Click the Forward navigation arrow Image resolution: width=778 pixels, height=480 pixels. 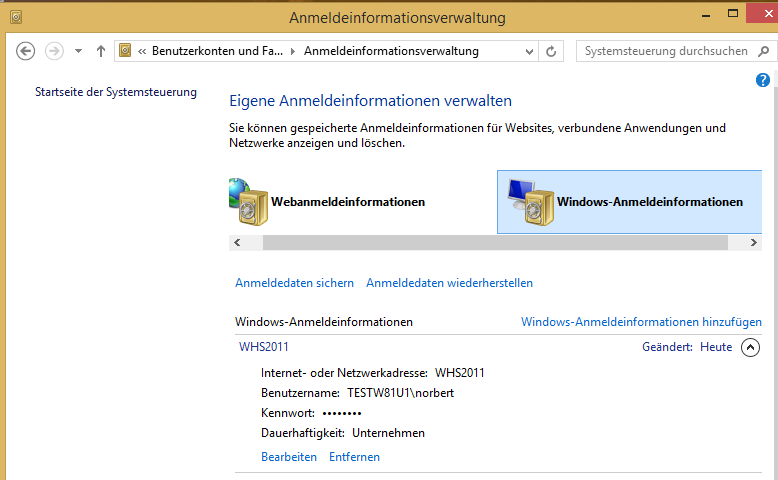54,51
